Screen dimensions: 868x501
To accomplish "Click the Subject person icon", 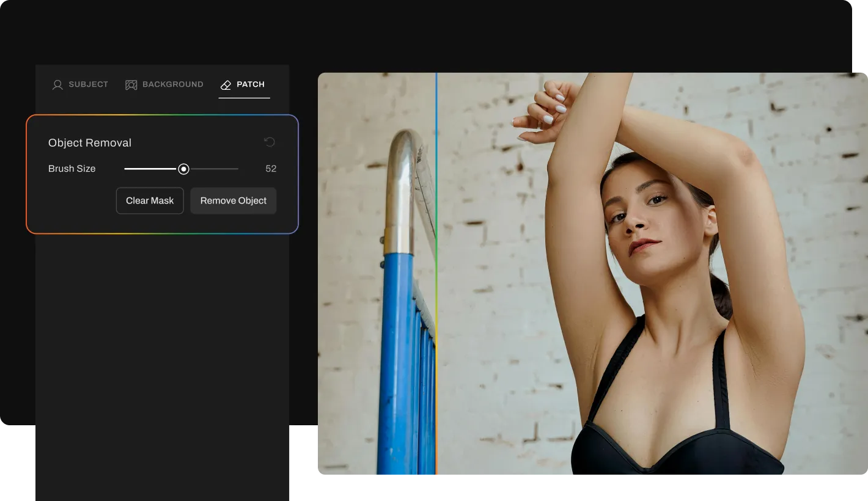I will point(57,85).
